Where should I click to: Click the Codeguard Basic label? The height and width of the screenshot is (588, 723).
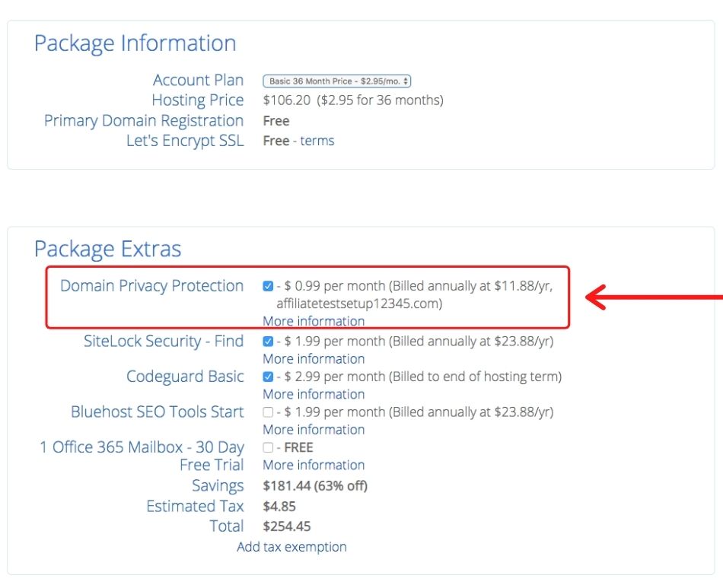coord(185,377)
